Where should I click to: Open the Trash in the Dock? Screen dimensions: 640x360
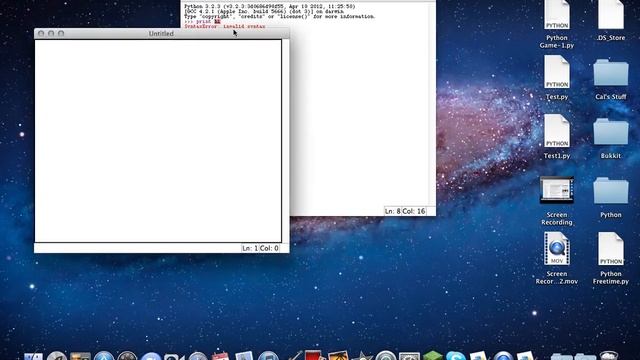coord(609,356)
